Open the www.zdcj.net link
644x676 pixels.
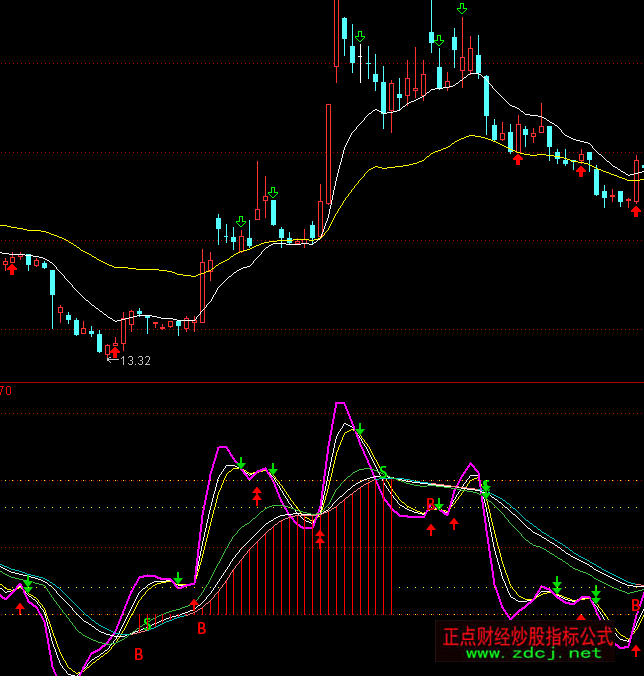[x=535, y=653]
